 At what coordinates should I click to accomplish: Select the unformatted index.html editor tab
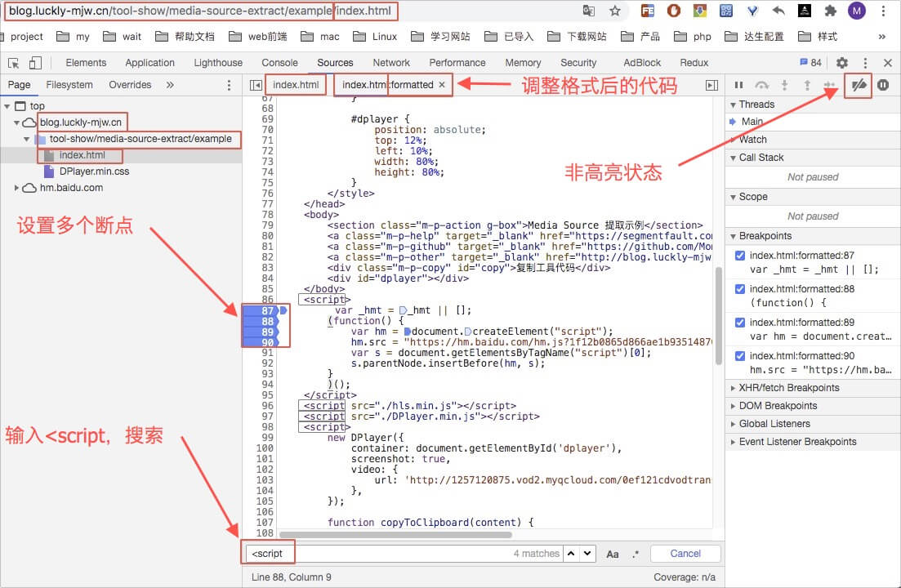(x=296, y=85)
